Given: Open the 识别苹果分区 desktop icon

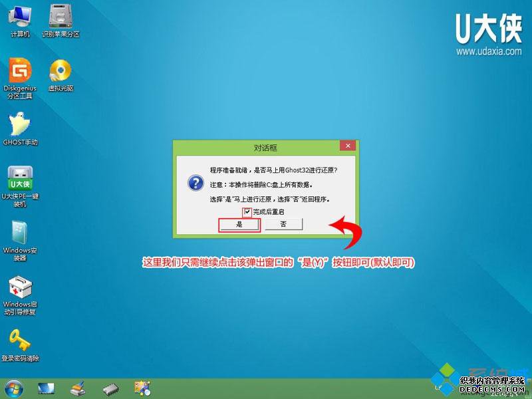Looking at the screenshot, I should pyautogui.click(x=61, y=21).
